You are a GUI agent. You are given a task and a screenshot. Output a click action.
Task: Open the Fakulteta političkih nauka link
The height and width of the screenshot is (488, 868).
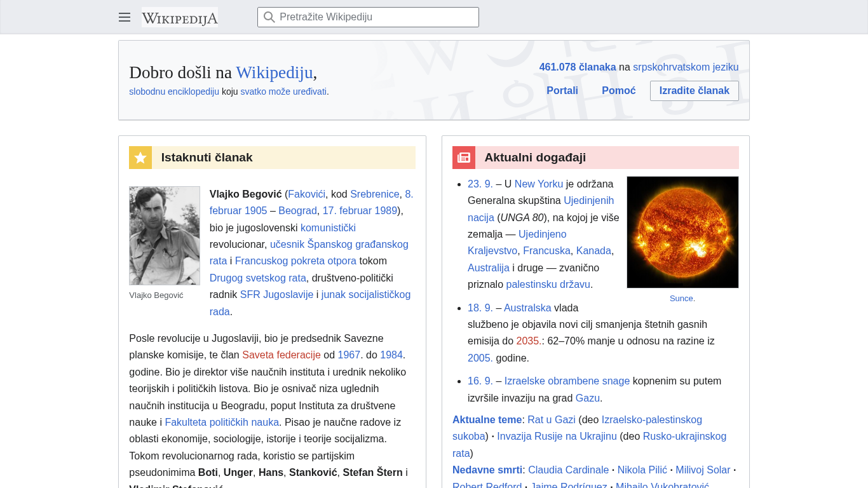pos(222,423)
